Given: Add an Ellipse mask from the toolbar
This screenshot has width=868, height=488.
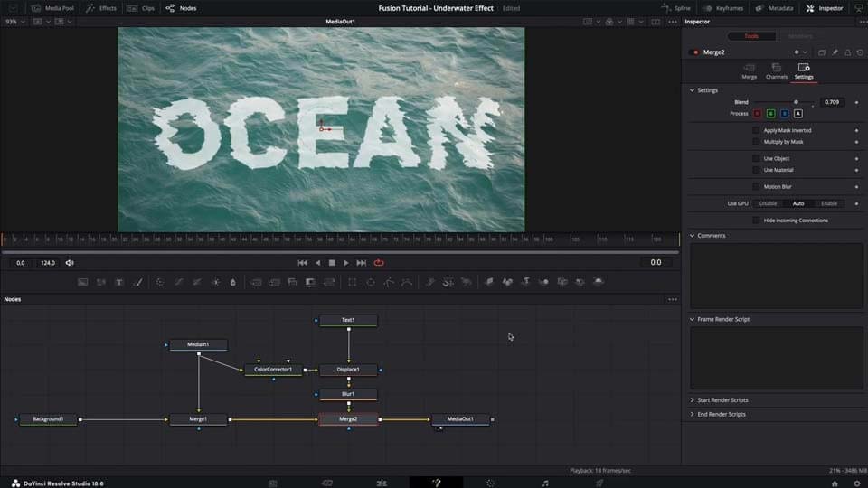Looking at the screenshot, I should coord(371,282).
